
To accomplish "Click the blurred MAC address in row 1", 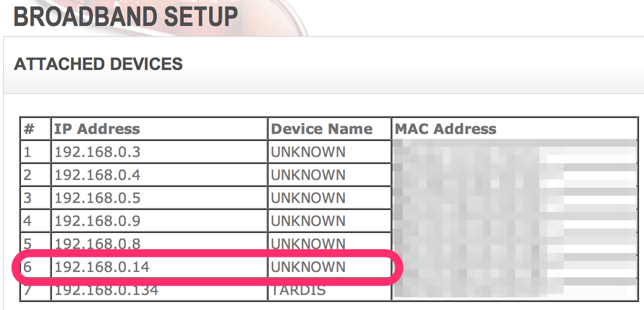I will (x=514, y=152).
